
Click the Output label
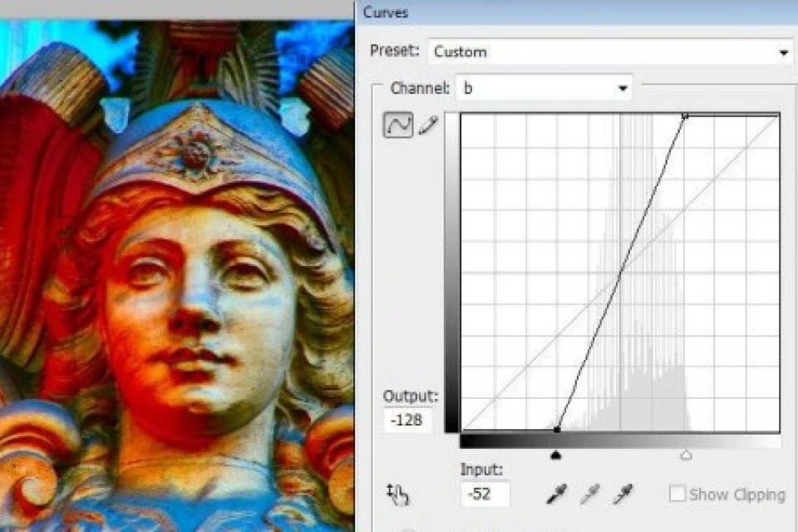click(410, 396)
